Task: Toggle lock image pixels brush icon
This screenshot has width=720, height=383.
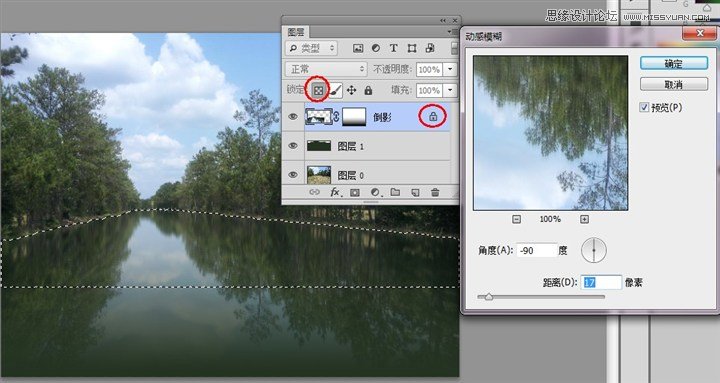Action: [336, 90]
